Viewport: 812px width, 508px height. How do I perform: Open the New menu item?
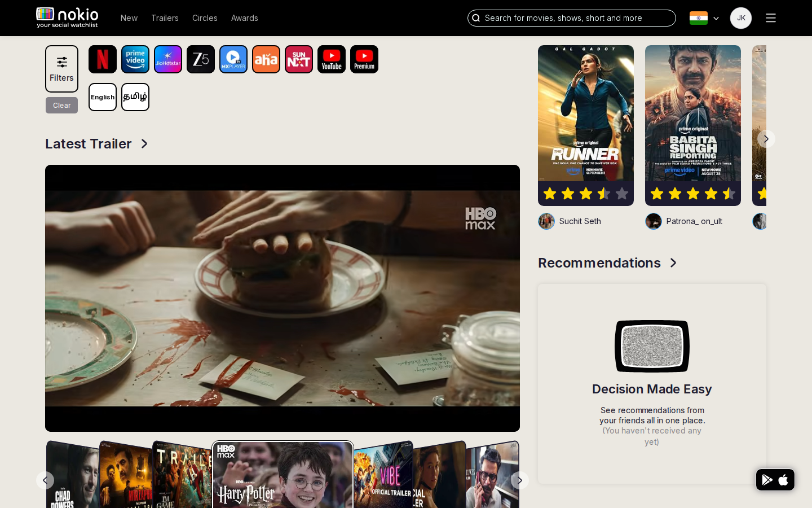coord(129,18)
